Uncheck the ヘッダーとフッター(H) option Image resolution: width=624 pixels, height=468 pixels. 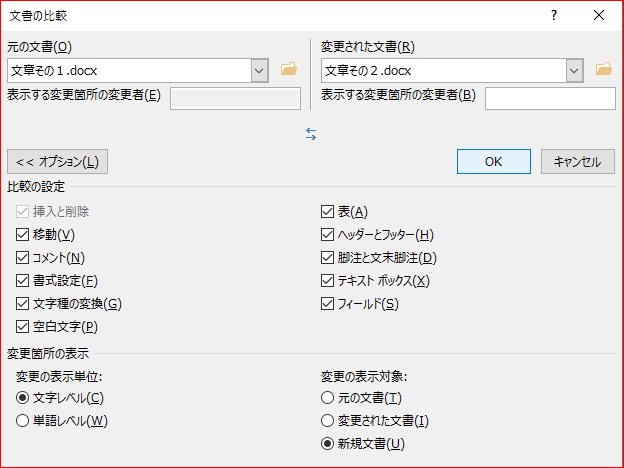pyautogui.click(x=327, y=235)
